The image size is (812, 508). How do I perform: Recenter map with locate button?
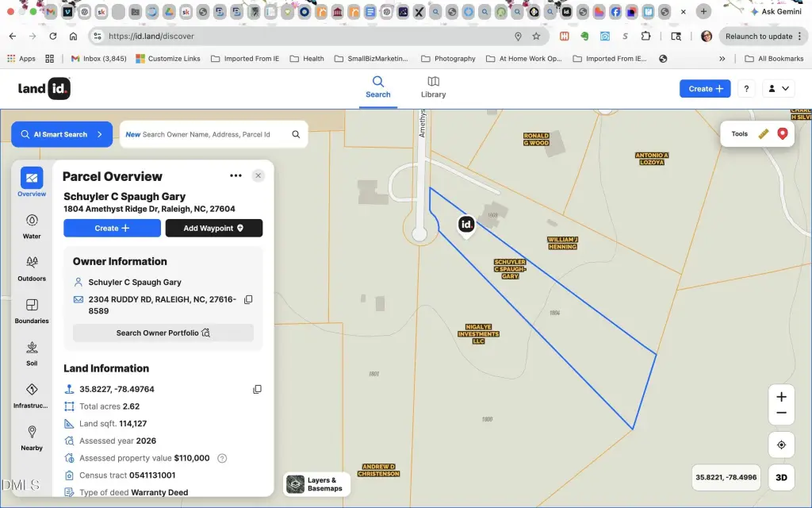(x=781, y=444)
